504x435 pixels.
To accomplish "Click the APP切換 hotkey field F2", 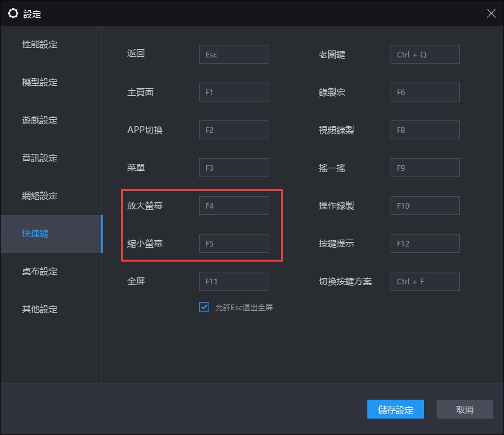I will point(233,130).
